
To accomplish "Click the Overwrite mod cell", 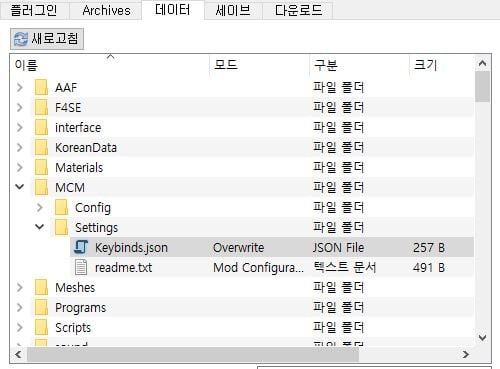I will [238, 247].
